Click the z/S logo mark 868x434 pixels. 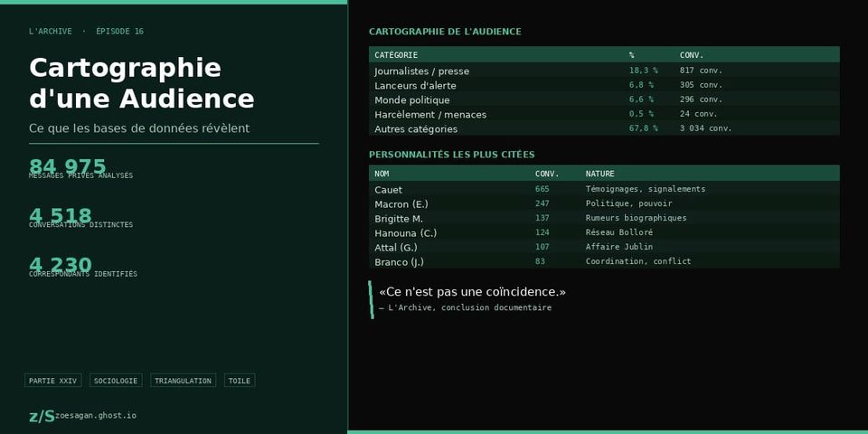click(x=42, y=416)
